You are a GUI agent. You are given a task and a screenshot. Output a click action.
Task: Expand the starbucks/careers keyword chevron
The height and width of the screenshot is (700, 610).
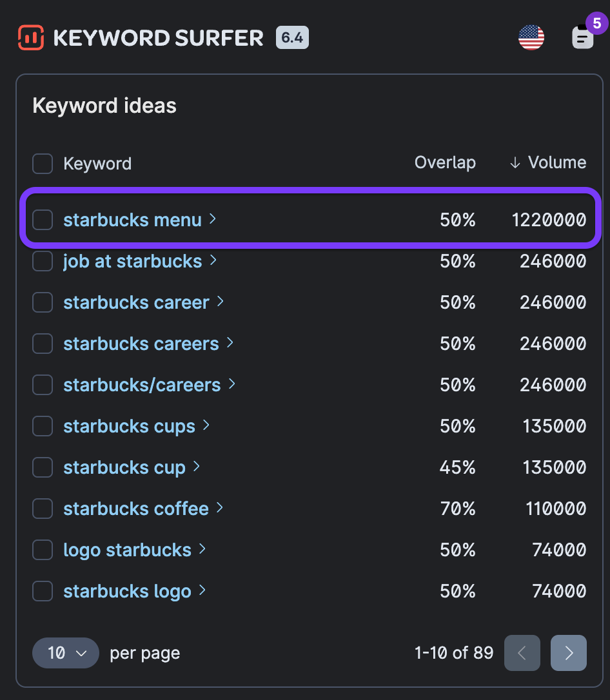(x=232, y=384)
